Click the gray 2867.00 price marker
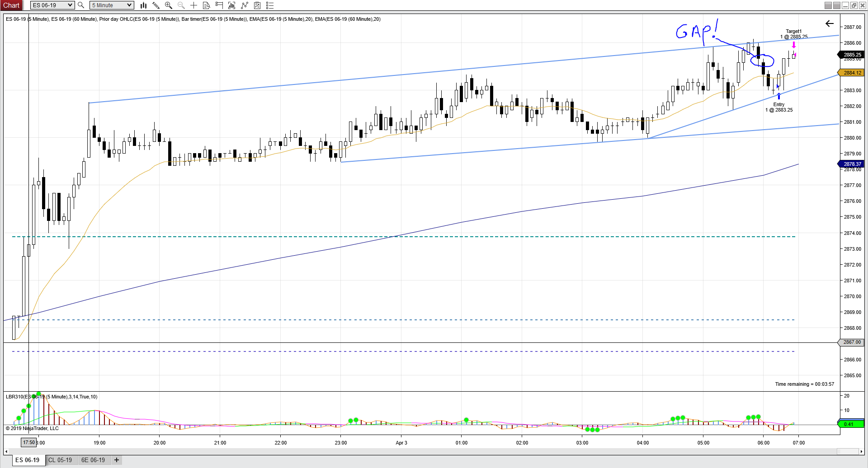 [x=852, y=342]
